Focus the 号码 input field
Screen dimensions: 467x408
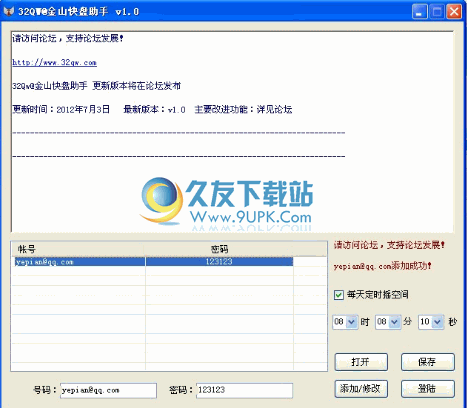(x=108, y=390)
